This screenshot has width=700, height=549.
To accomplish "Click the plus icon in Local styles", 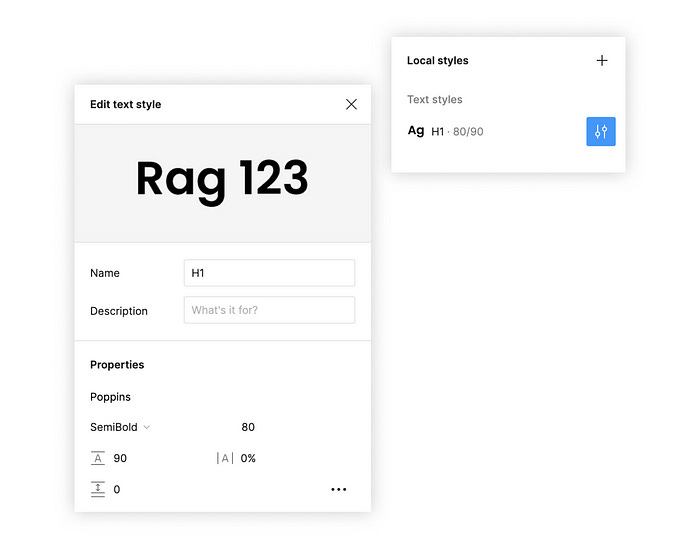I will click(602, 60).
